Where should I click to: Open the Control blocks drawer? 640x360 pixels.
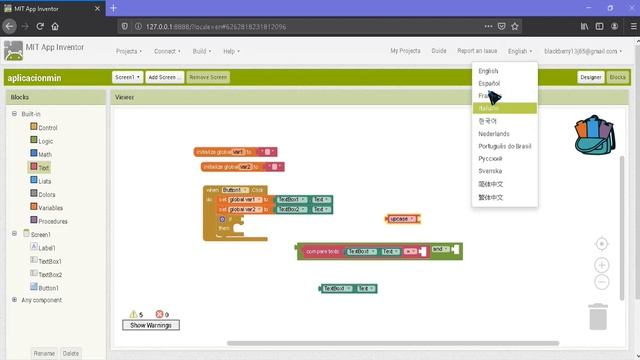[x=44, y=127]
